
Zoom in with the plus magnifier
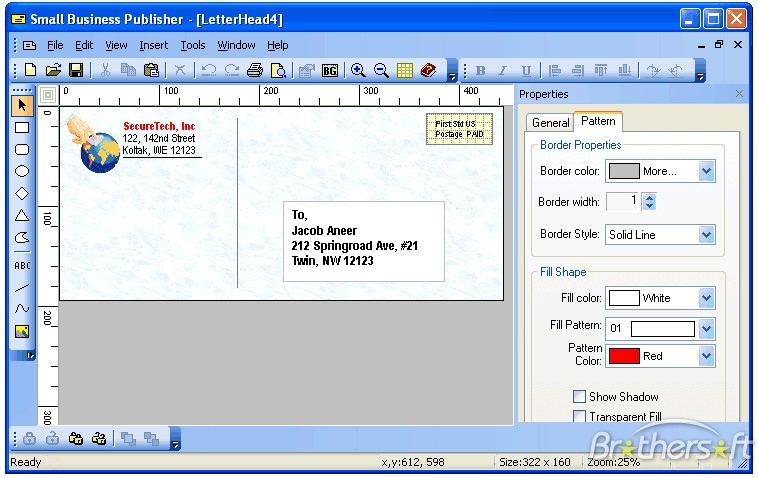click(x=358, y=70)
